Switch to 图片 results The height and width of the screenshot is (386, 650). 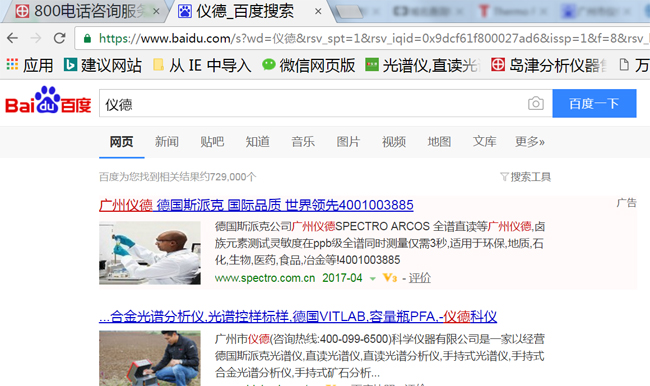point(348,142)
